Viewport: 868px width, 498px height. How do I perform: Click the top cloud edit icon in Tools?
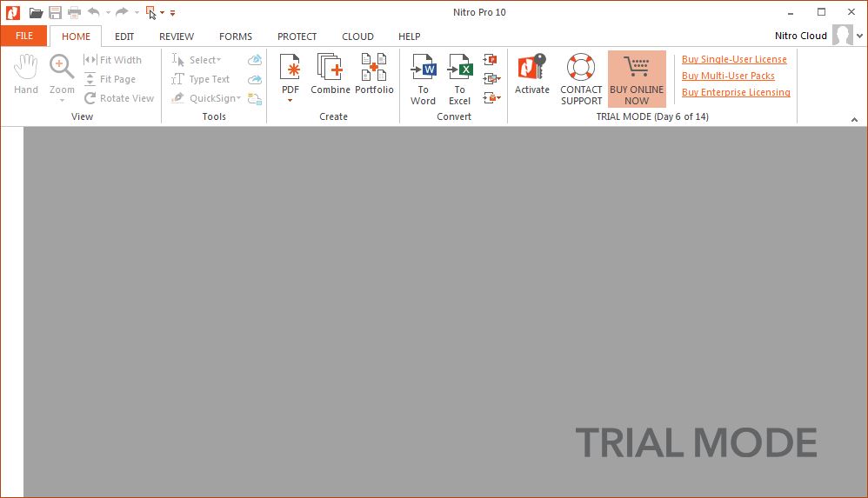click(255, 60)
